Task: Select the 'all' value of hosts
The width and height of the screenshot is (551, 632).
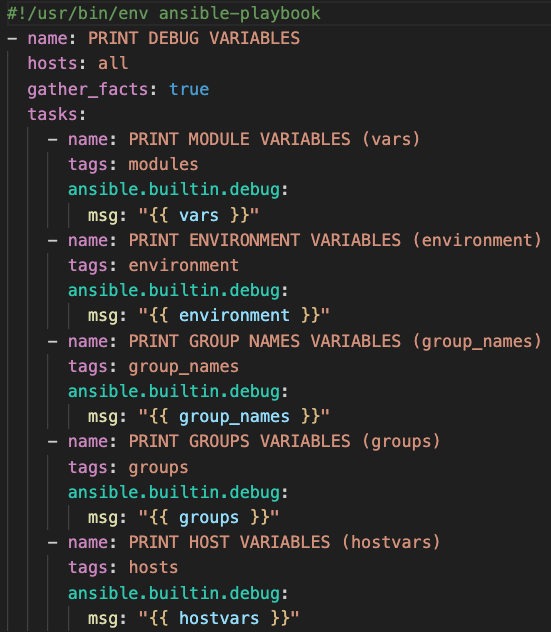Action: [x=113, y=64]
